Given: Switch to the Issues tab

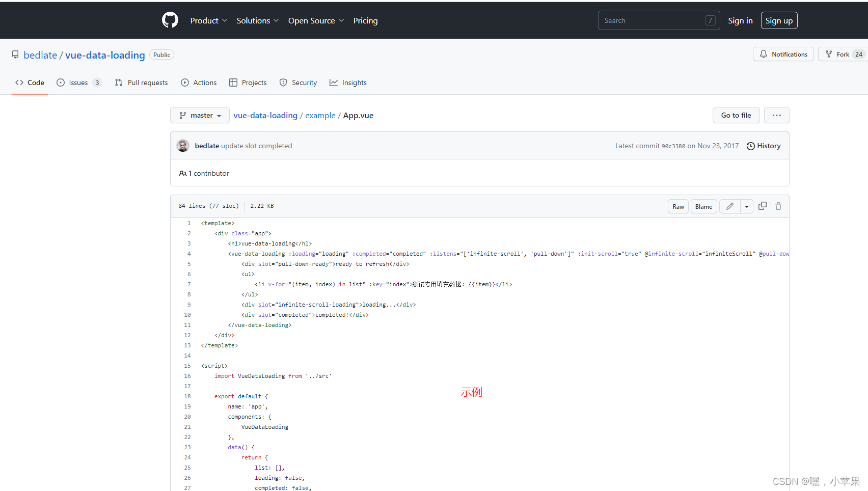Looking at the screenshot, I should click(79, 83).
